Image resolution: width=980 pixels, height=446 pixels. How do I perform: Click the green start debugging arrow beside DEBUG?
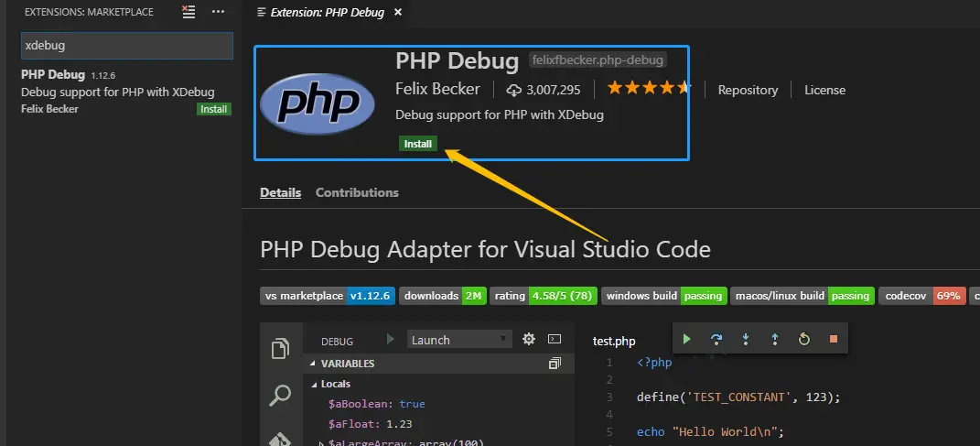click(391, 339)
